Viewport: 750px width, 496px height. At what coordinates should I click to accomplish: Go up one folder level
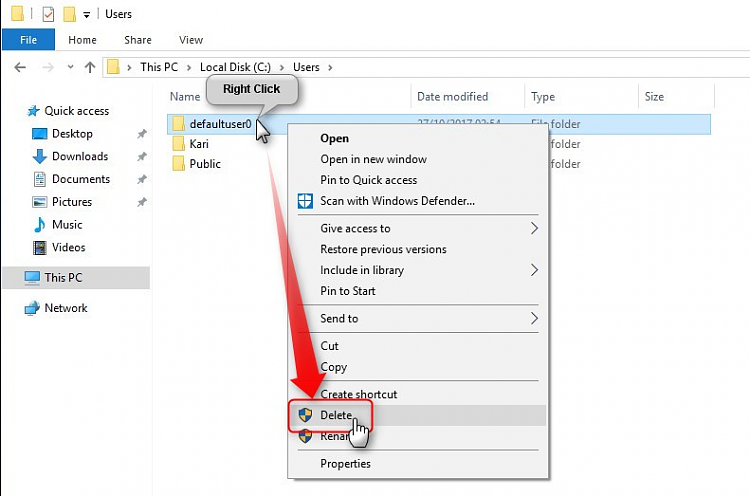coord(90,67)
